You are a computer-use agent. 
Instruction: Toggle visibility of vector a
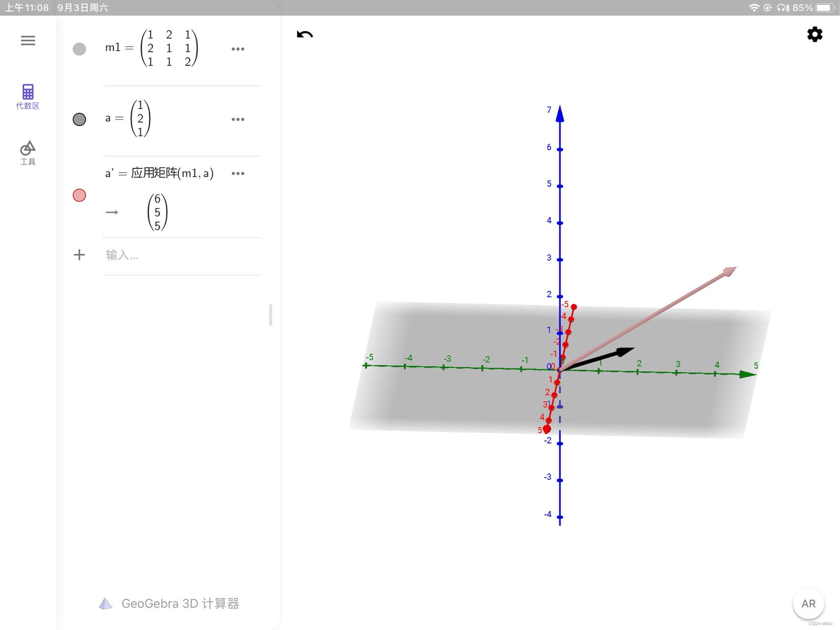coord(79,119)
